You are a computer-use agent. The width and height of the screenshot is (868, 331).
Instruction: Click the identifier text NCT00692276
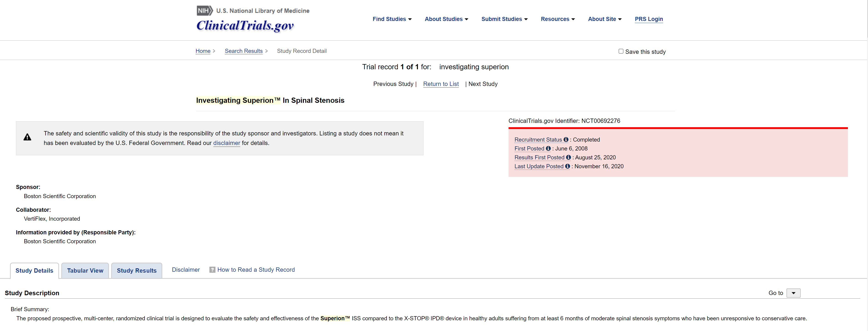[600, 121]
